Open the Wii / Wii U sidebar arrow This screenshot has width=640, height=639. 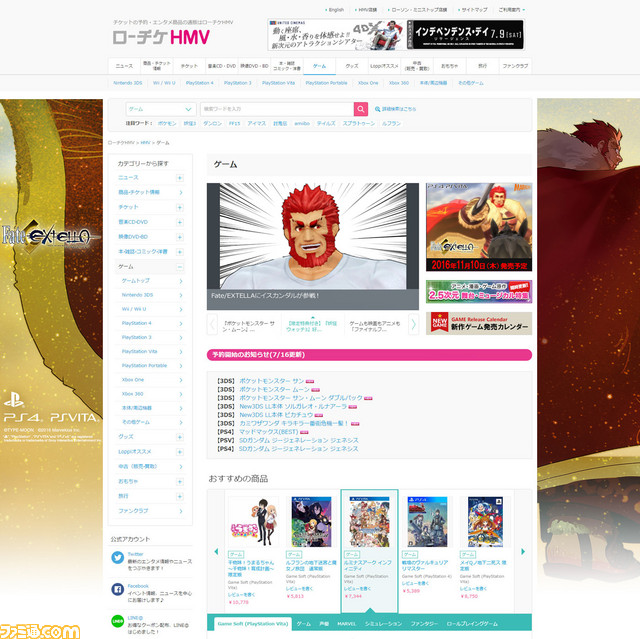(181, 309)
